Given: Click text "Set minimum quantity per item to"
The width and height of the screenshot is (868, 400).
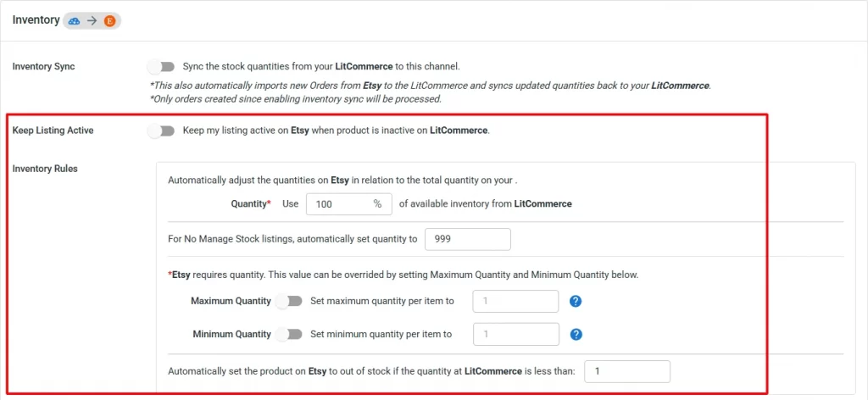Looking at the screenshot, I should (381, 335).
